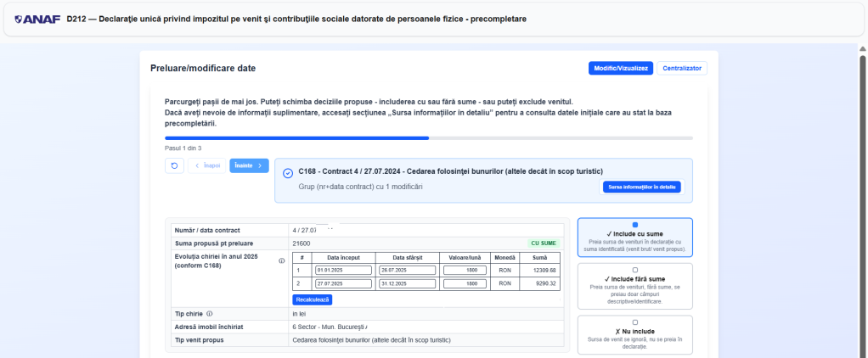Click the step progress bar
The height and width of the screenshot is (358, 868).
tap(428, 137)
